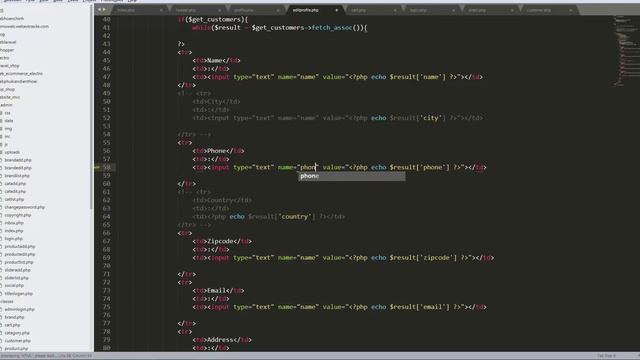Image resolution: width=640 pixels, height=360 pixels.
Task: Click the Address table cell code
Action: pos(222,340)
